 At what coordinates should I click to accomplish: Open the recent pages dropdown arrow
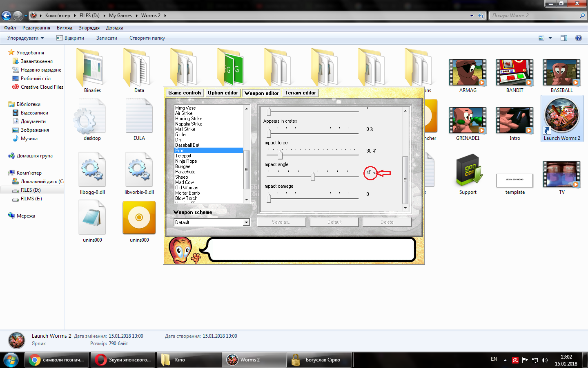click(x=26, y=16)
